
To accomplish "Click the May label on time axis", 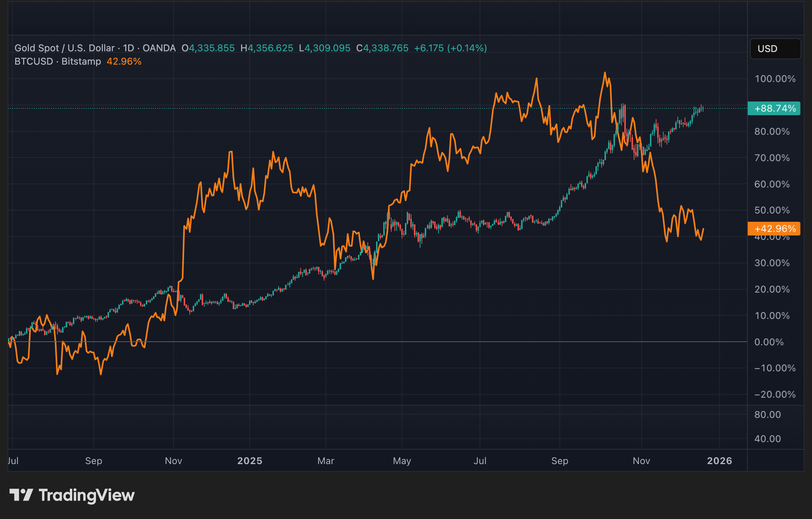I will pos(402,461).
